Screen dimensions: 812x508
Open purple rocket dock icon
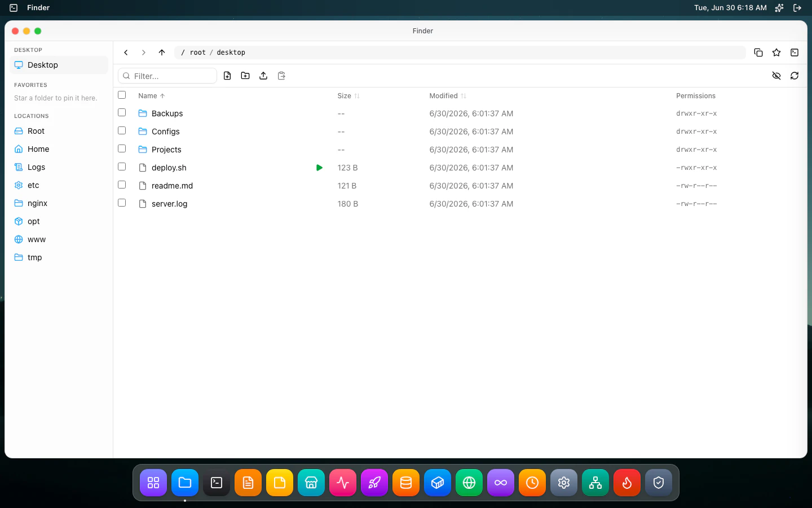(374, 483)
